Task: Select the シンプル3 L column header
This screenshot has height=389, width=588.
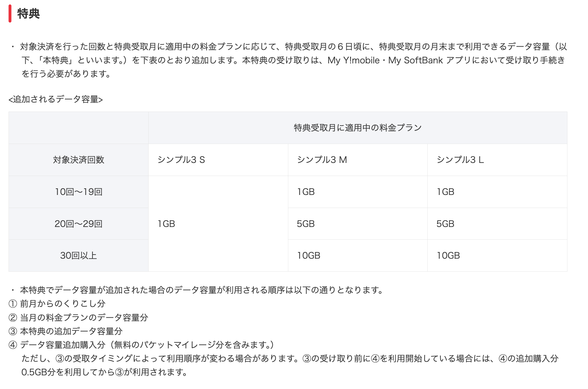Action: [460, 160]
